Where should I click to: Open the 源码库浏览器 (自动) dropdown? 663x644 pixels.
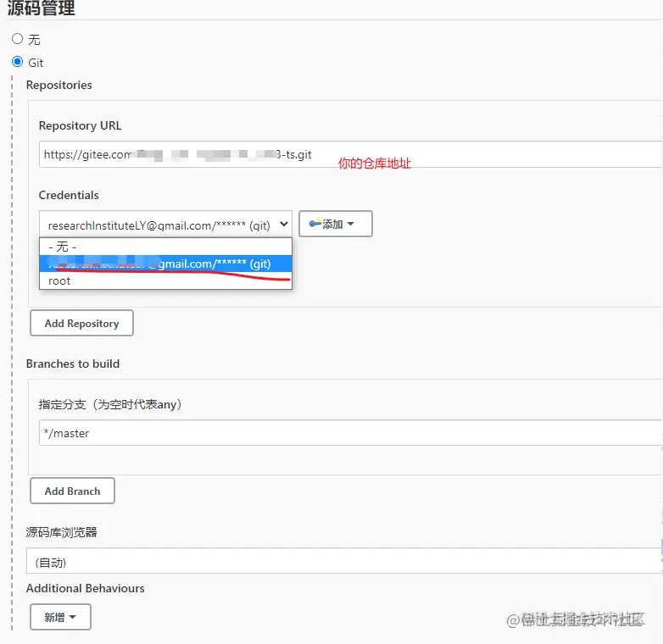pos(344,562)
